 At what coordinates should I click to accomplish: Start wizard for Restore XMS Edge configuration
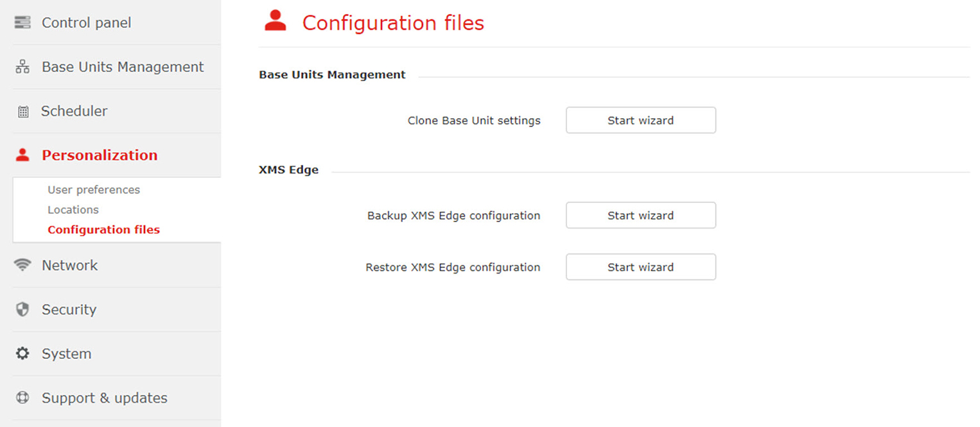640,267
